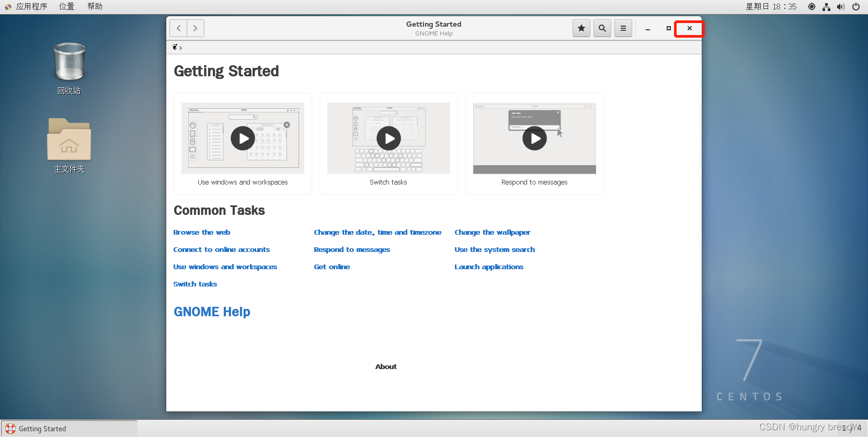Open the Browse the web link

(202, 233)
